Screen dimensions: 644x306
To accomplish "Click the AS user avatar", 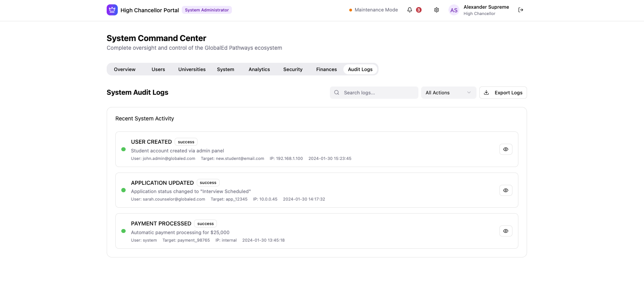I will click(454, 10).
